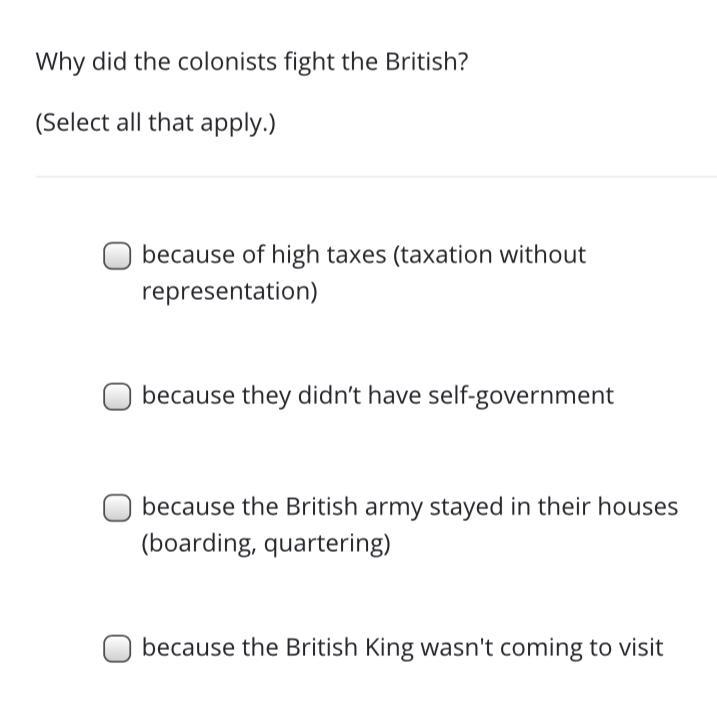Image resolution: width=717 pixels, height=717 pixels.
Task: Click the '(boarding, quartering)' text
Action: point(266,544)
